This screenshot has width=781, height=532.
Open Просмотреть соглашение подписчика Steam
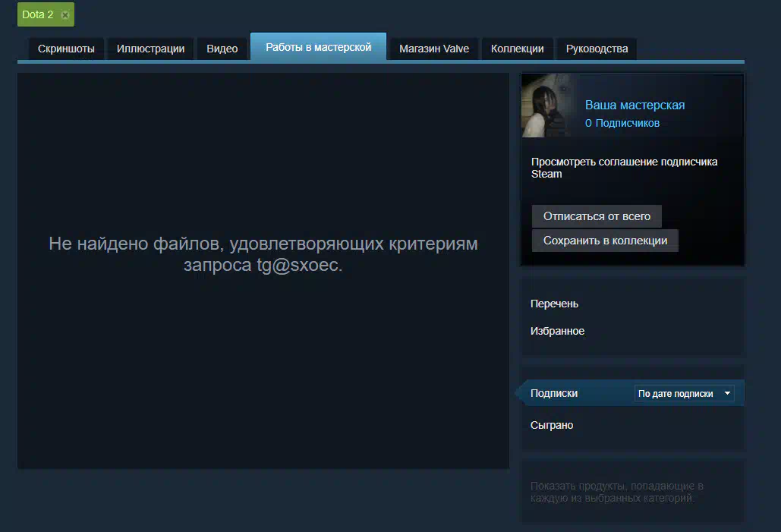click(624, 168)
